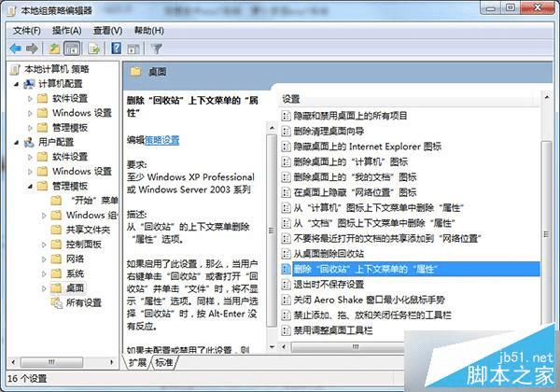
Task: Expand Windows 设置 under 计算机配置
Action: 30,114
